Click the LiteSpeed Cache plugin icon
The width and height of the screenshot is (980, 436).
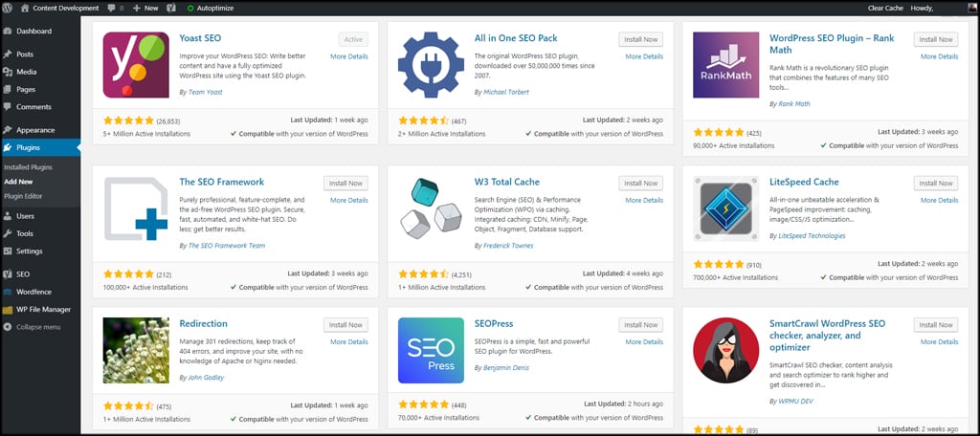pos(725,208)
